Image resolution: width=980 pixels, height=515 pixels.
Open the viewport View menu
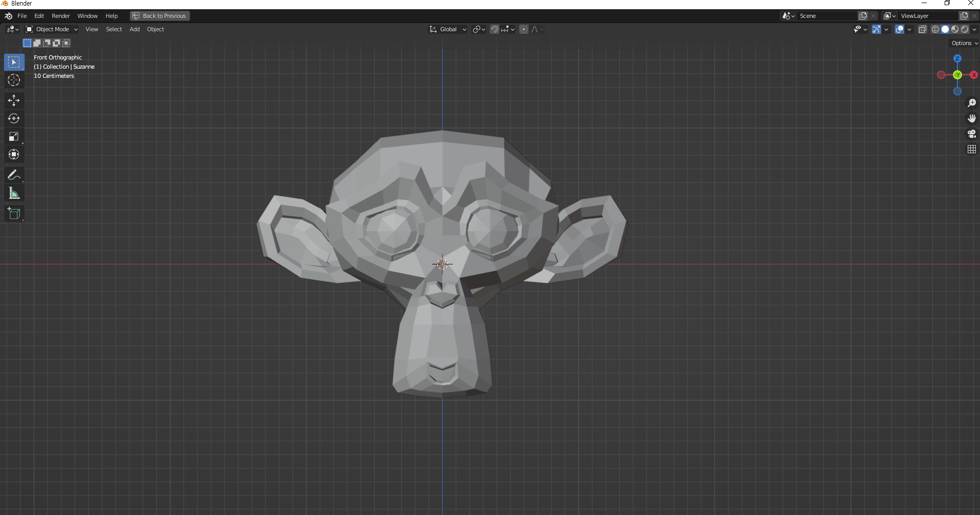pos(92,29)
